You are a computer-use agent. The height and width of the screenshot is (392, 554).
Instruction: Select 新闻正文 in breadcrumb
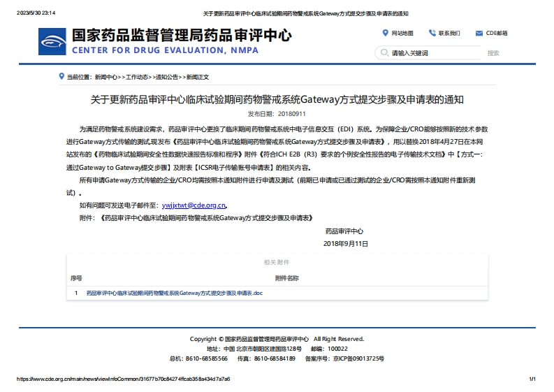click(x=197, y=77)
